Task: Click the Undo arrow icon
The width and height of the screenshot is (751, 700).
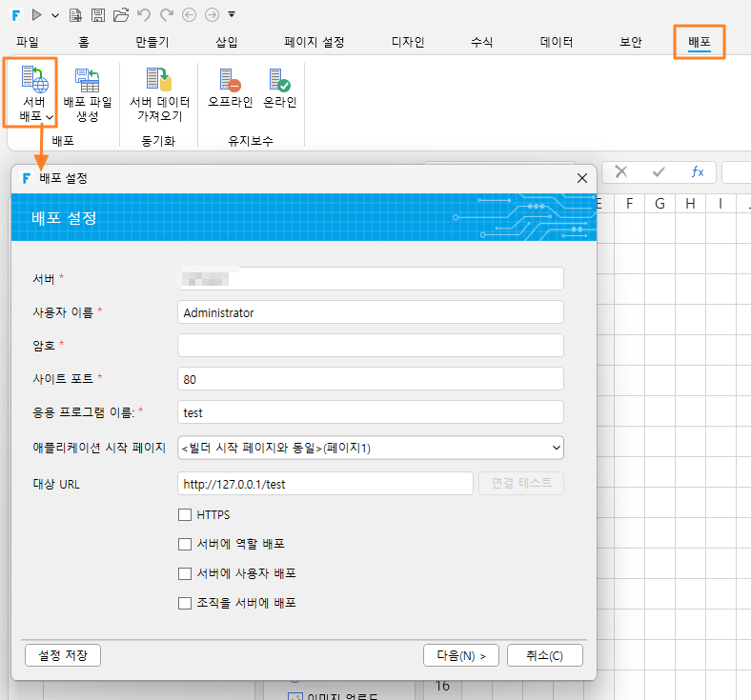Action: pyautogui.click(x=144, y=15)
